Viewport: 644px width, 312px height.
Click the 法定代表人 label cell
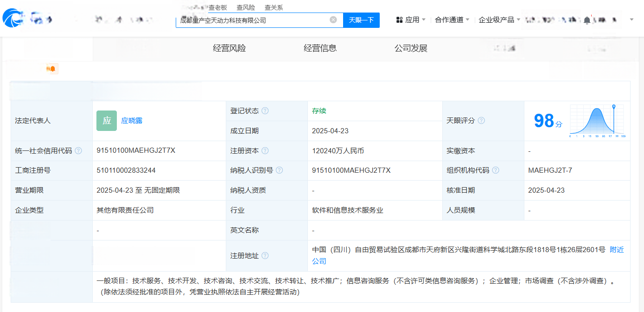pyautogui.click(x=52, y=121)
